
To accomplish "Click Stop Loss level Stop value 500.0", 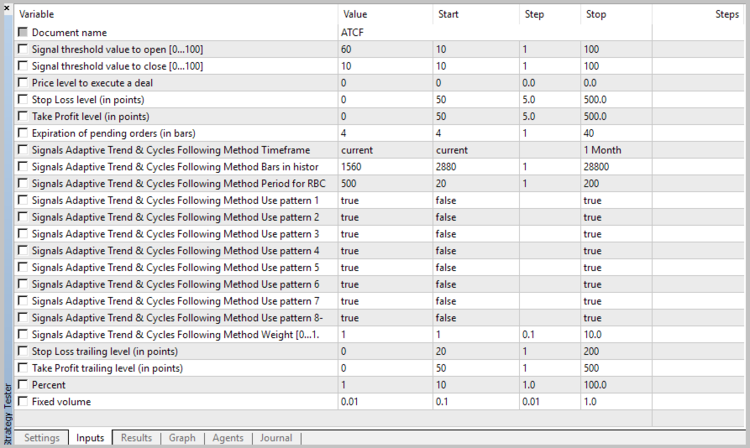I will click(x=617, y=99).
